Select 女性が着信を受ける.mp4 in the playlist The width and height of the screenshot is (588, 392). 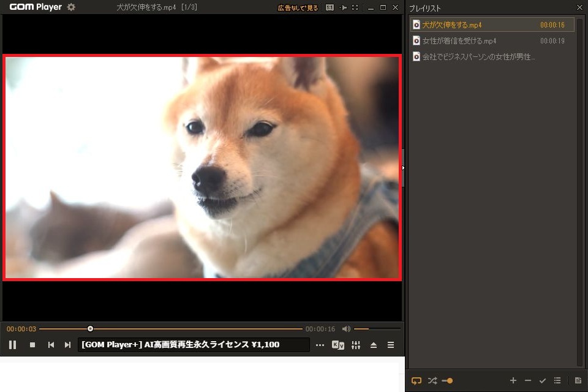tap(459, 41)
